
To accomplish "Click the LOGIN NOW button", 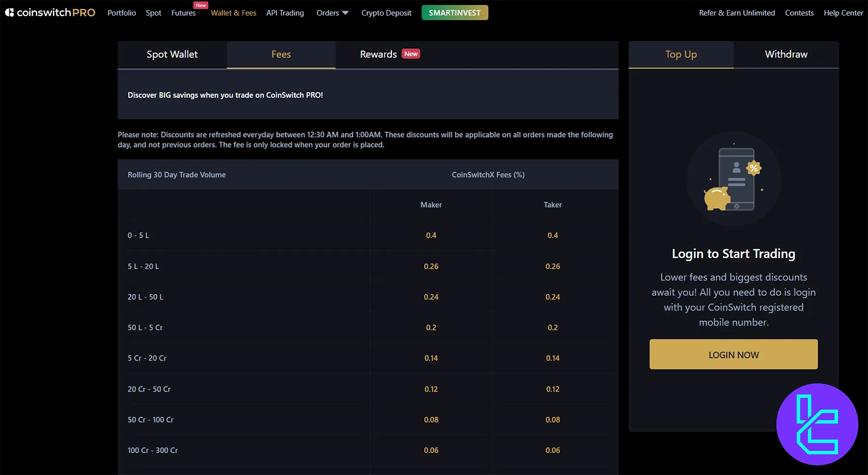I will (x=733, y=354).
